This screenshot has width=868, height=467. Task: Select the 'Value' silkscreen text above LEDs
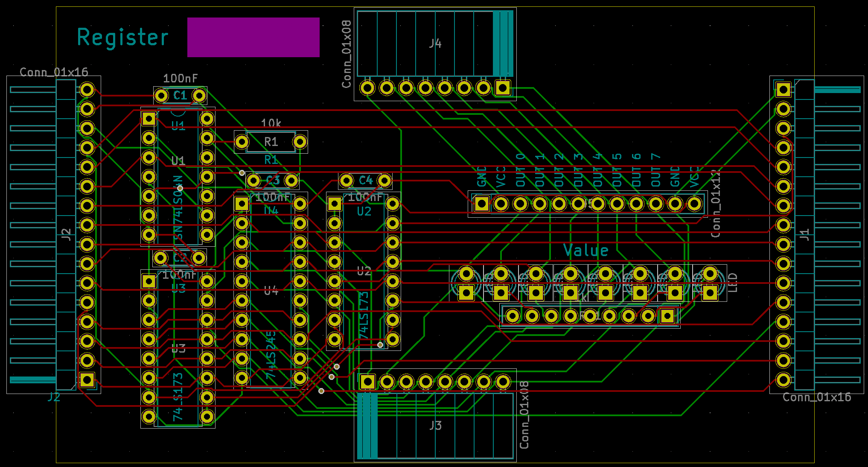(586, 251)
